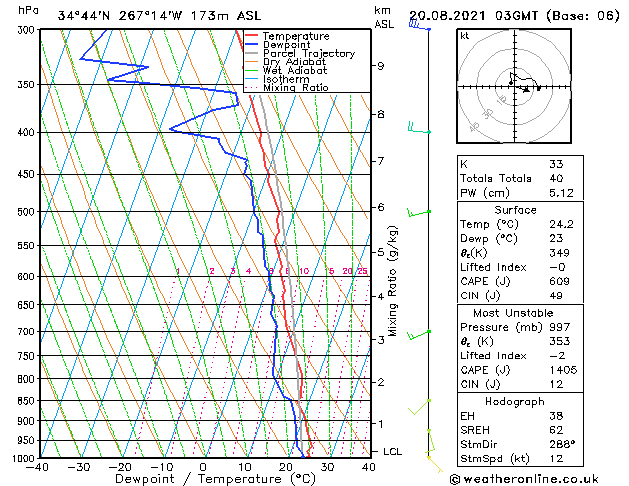
Task: Click the 3 km altitude tick label
Action: click(380, 340)
